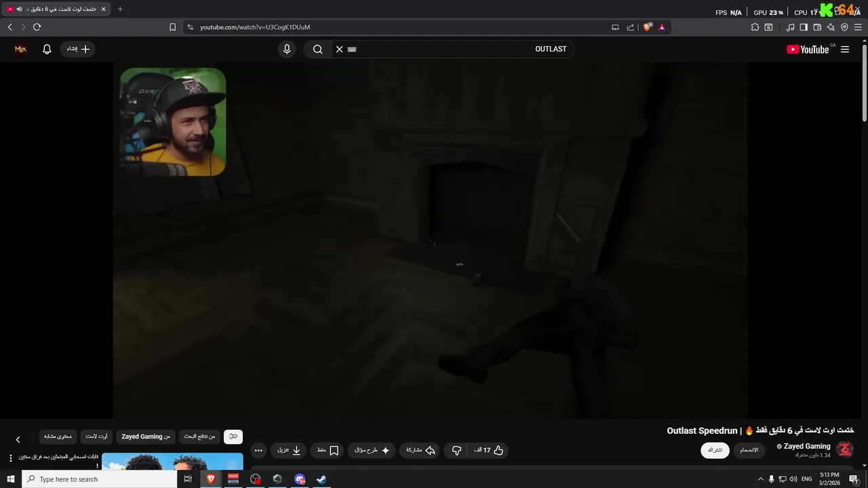Share the video (مشاركة)
Viewport: 868px width, 488px height.
click(420, 450)
